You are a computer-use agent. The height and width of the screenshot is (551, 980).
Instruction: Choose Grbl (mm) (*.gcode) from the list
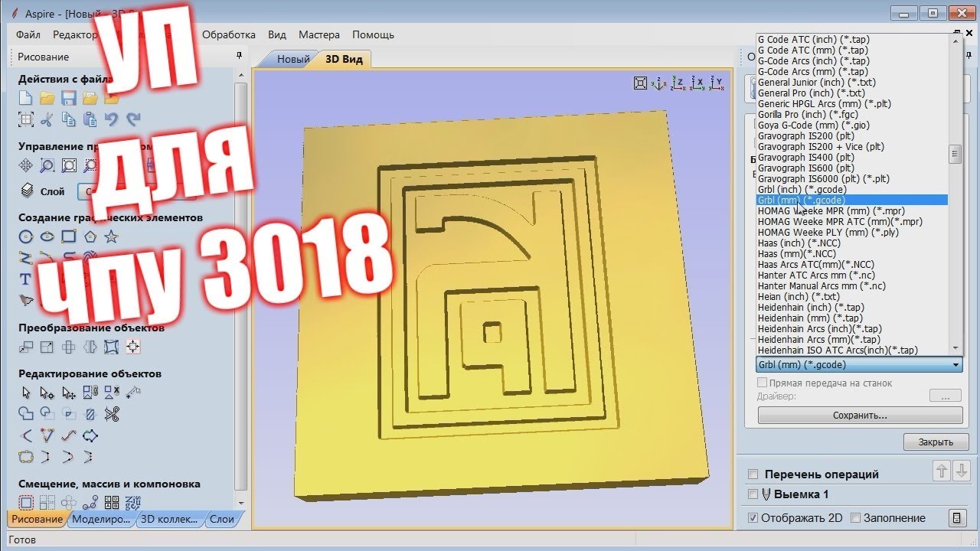[x=851, y=200]
